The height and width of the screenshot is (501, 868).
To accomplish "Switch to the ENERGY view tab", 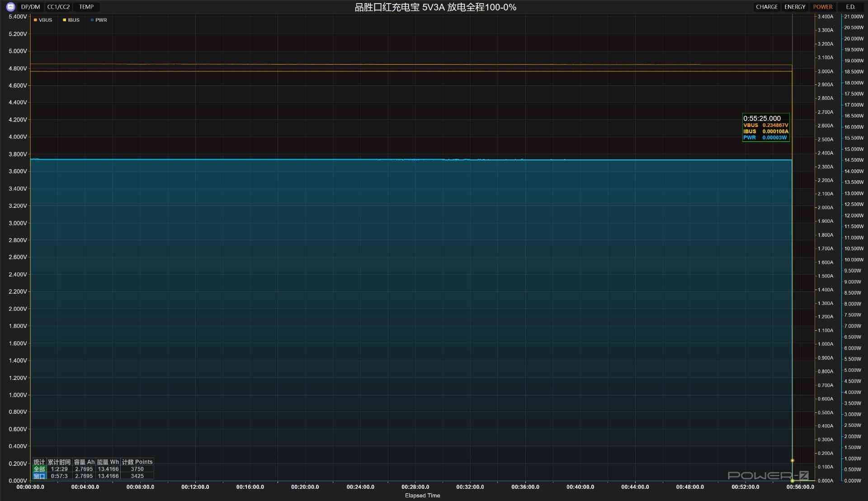I will pyautogui.click(x=794, y=7).
